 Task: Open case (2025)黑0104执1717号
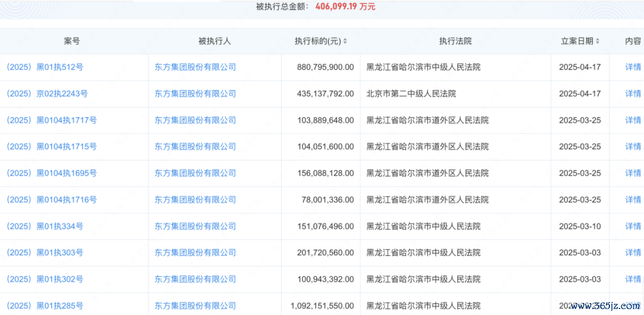(x=51, y=121)
